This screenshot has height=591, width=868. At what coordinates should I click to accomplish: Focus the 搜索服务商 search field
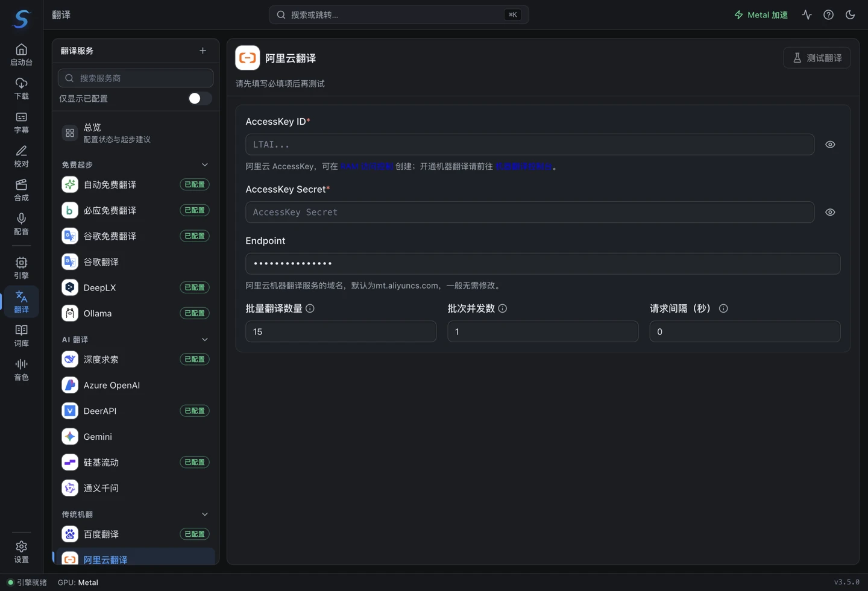tap(136, 78)
